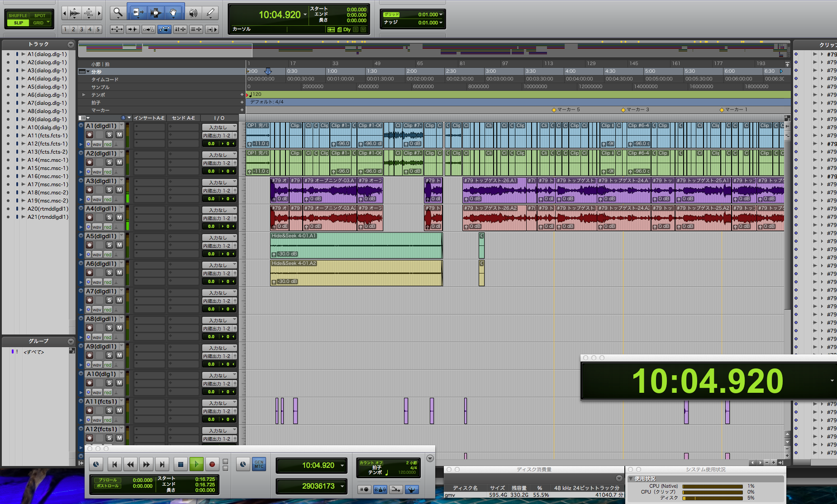837x504 pixels.
Task: Switch to SPOT edit mode
Action: (x=40, y=15)
